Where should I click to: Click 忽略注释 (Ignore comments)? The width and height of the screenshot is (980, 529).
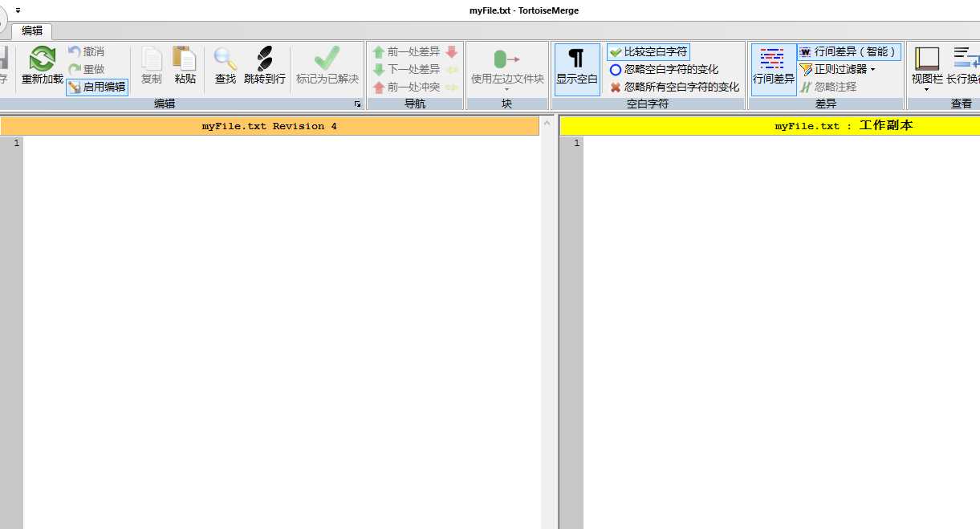tap(828, 87)
